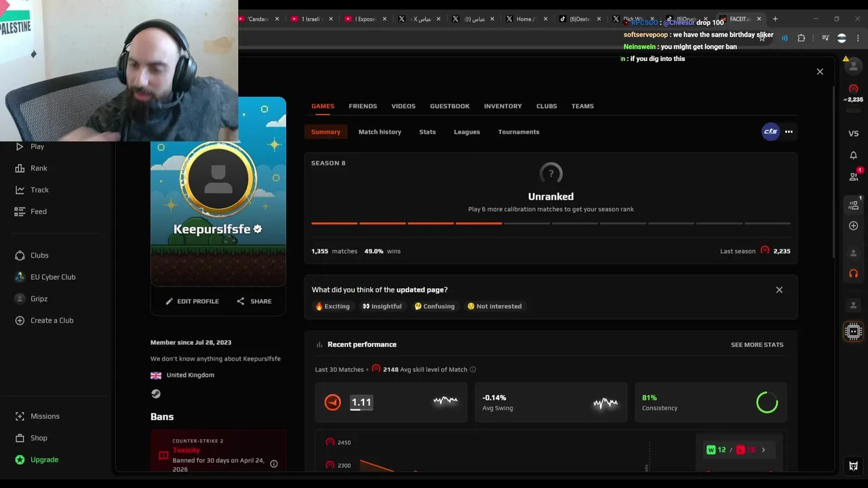Click the CFS badge icon near Tournaments
868x488 pixels.
click(x=770, y=131)
